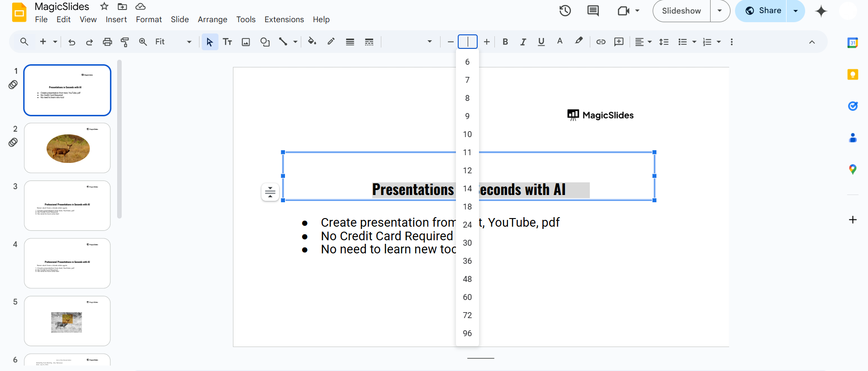This screenshot has height=371, width=868.
Task: Click the paint format roller icon
Action: tap(125, 42)
